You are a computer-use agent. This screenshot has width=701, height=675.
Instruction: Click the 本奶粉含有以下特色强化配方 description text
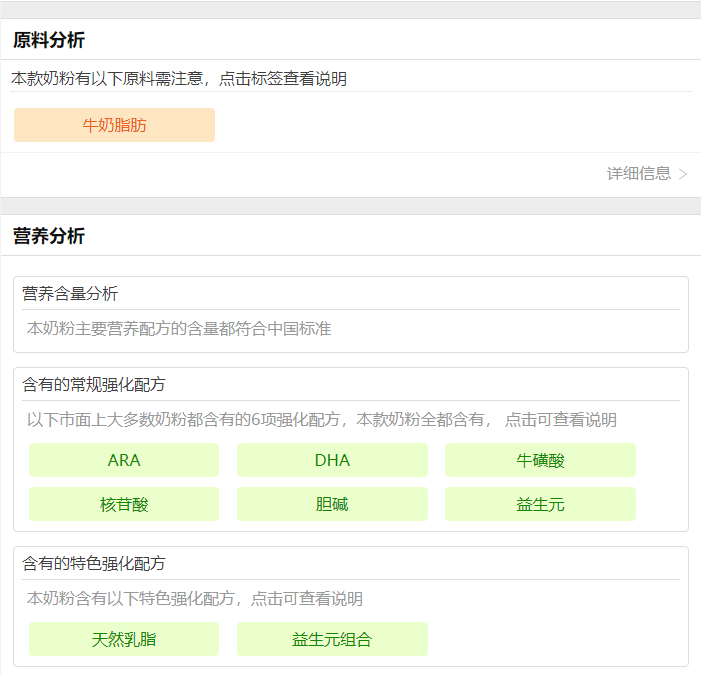click(x=194, y=599)
